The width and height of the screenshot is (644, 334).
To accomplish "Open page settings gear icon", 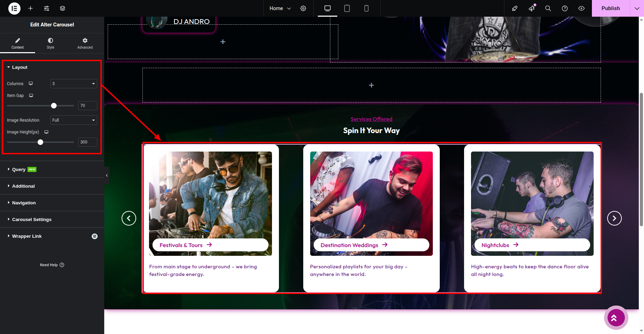I will 303,8.
